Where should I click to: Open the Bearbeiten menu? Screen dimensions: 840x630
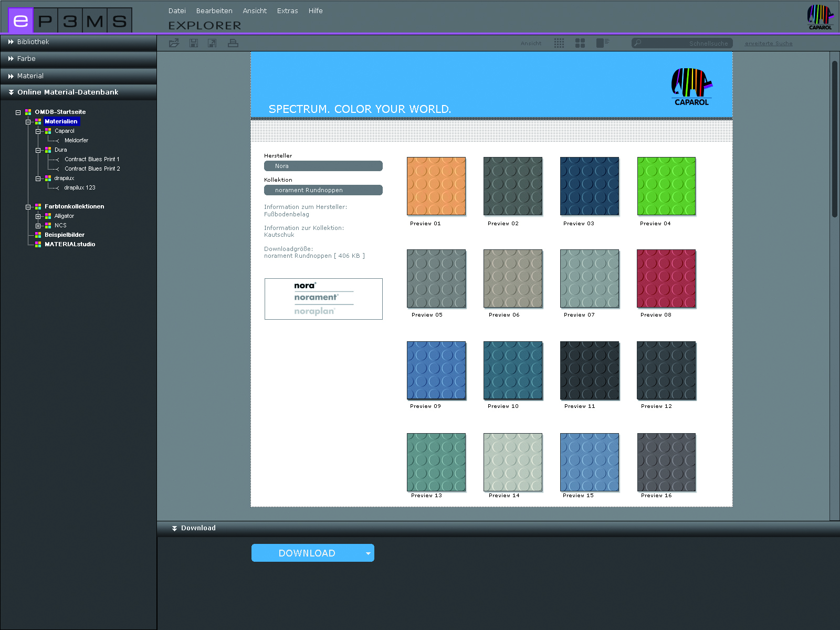214,10
